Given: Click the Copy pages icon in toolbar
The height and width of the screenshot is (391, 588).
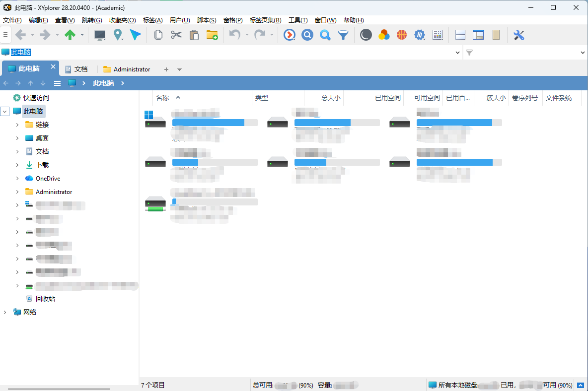Looking at the screenshot, I should click(x=158, y=35).
